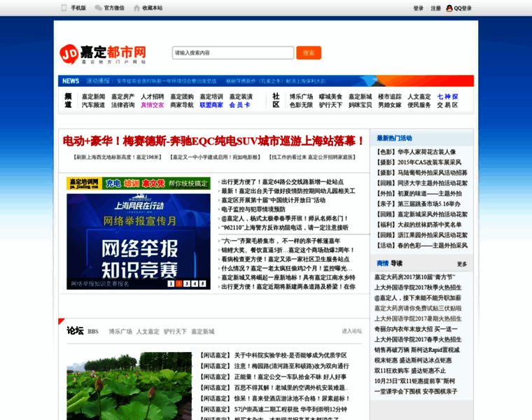The width and height of the screenshot is (532, 420).
Task: Click the 嘉定培训网 banner ad
Action: tap(139, 183)
